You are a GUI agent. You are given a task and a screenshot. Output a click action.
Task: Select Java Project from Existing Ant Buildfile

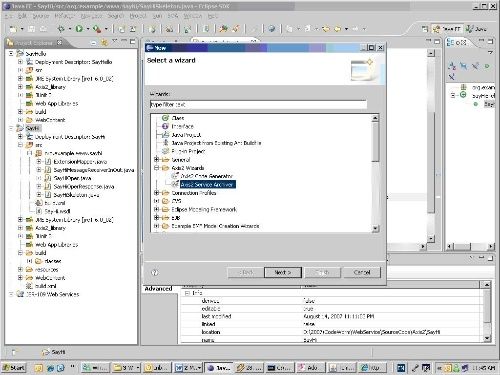(x=216, y=143)
